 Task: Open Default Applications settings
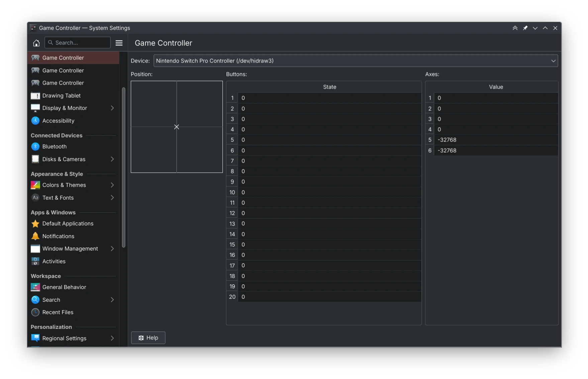[73, 223]
